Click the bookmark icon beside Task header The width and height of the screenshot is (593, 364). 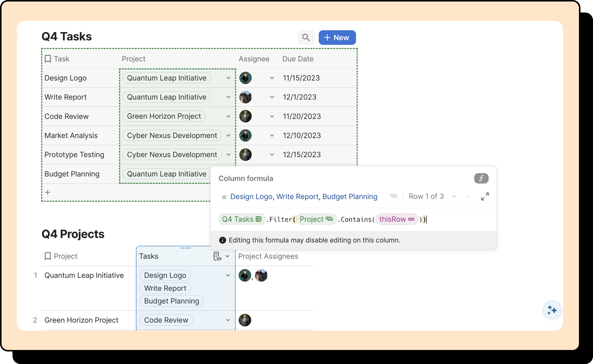click(x=48, y=59)
